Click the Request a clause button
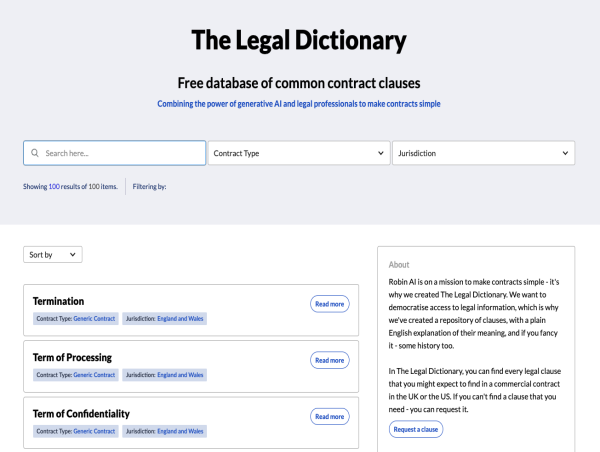 tap(416, 429)
